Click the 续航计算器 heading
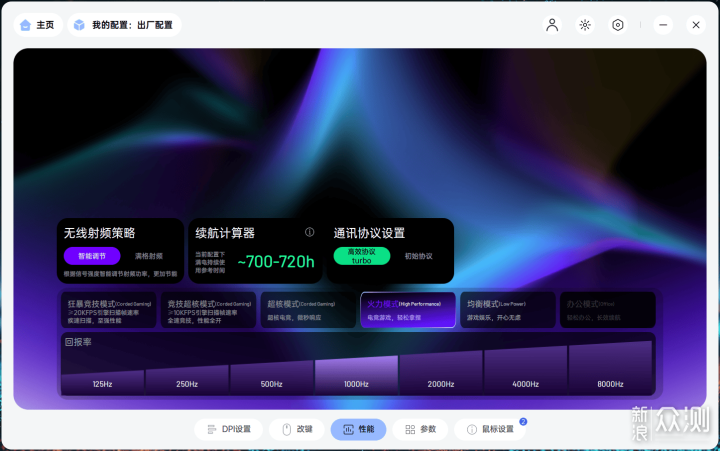Image resolution: width=720 pixels, height=451 pixels. pyautogui.click(x=225, y=233)
